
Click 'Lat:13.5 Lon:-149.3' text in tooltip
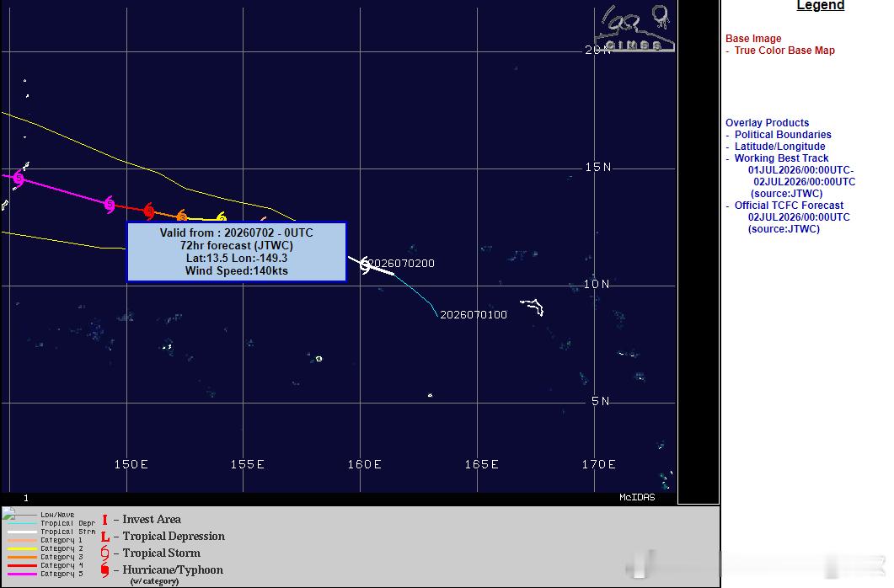click(x=237, y=259)
